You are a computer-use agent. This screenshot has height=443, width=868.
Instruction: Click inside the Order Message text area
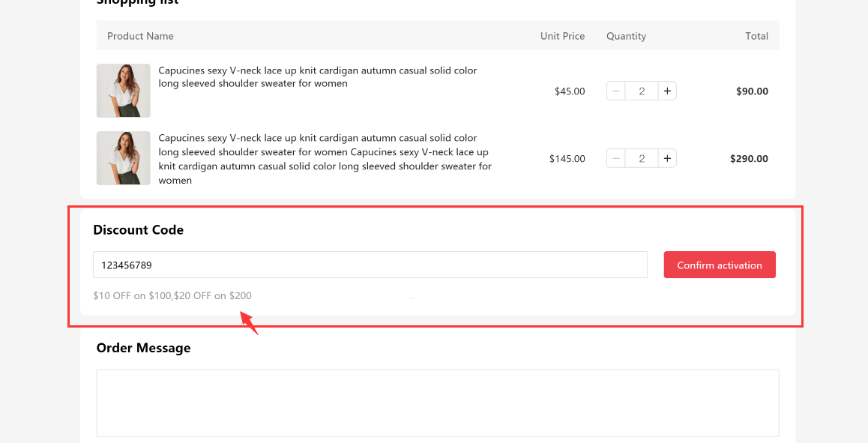coord(437,403)
